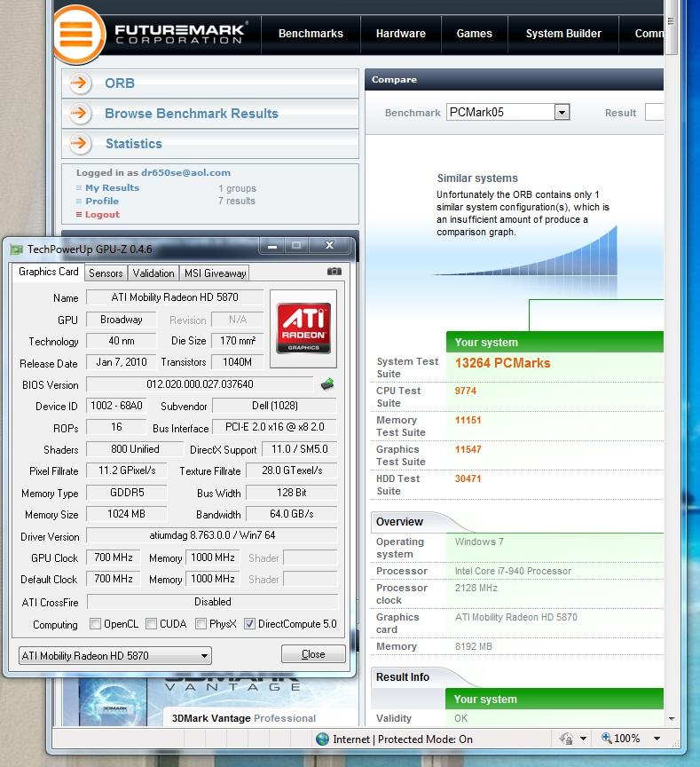Click the BIOS Version field
Image resolution: width=700 pixels, height=767 pixels.
click(x=200, y=384)
